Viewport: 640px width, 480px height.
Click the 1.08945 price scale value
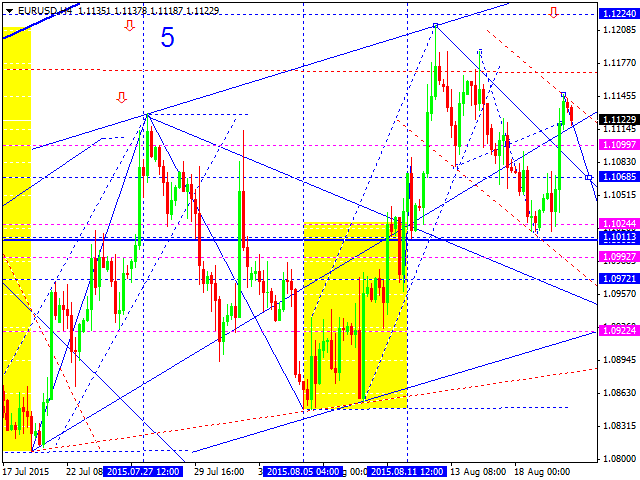coord(619,360)
